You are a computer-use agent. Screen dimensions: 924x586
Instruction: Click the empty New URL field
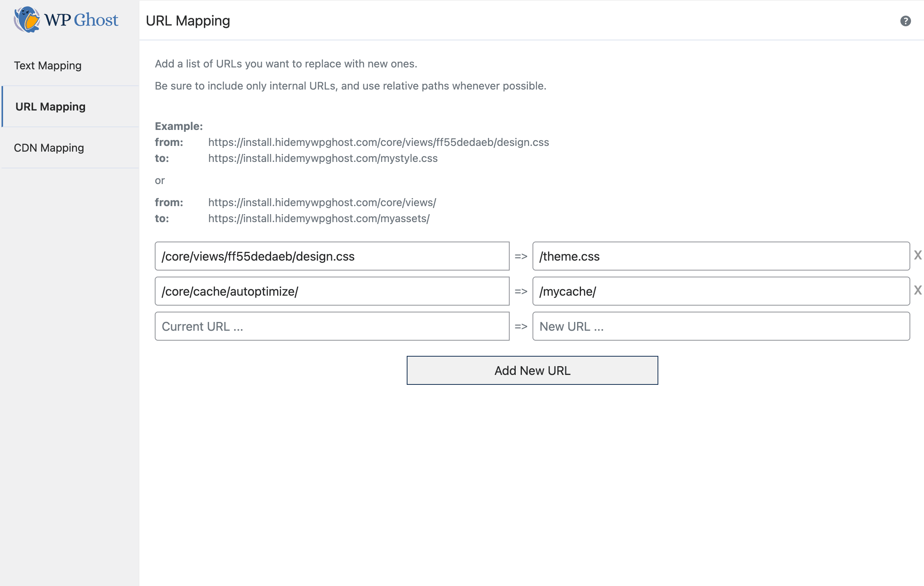tap(720, 327)
